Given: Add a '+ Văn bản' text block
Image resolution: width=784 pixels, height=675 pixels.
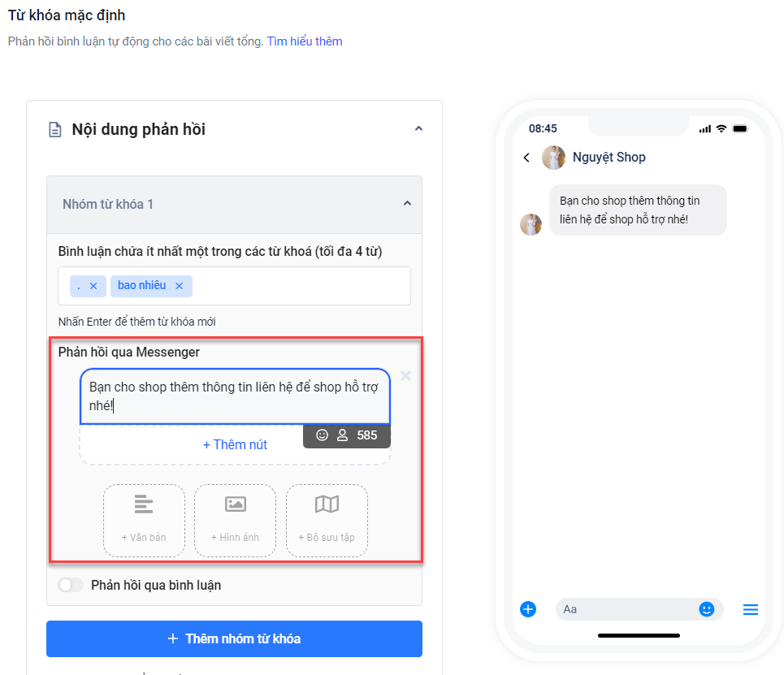Looking at the screenshot, I should [144, 521].
